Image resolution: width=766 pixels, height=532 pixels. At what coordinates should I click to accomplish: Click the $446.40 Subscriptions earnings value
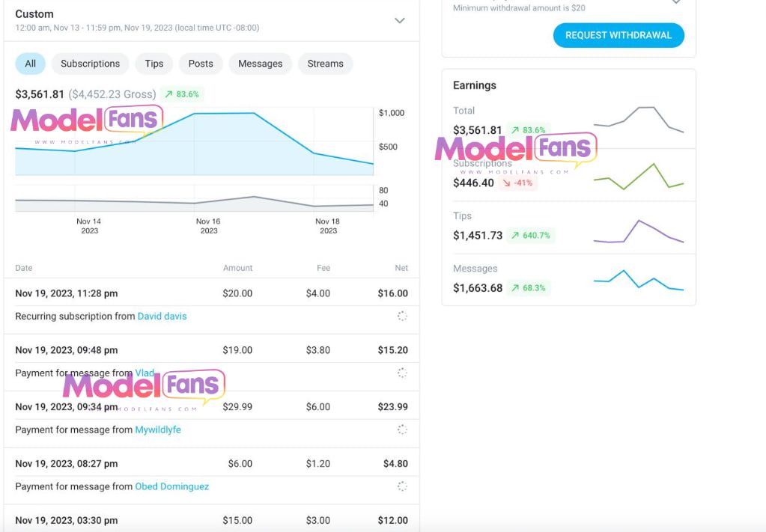(x=473, y=183)
